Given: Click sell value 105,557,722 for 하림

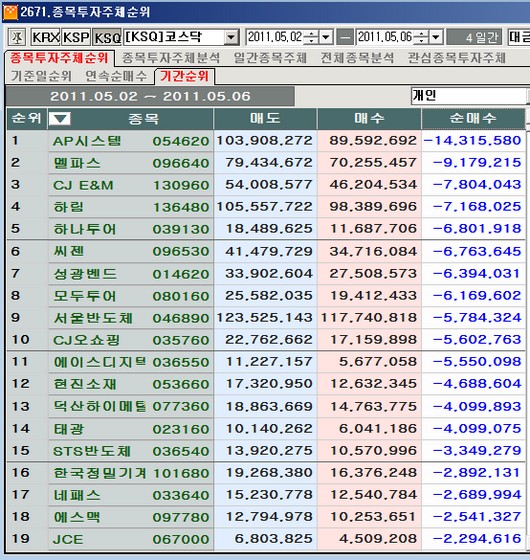Looking at the screenshot, I should tap(264, 206).
